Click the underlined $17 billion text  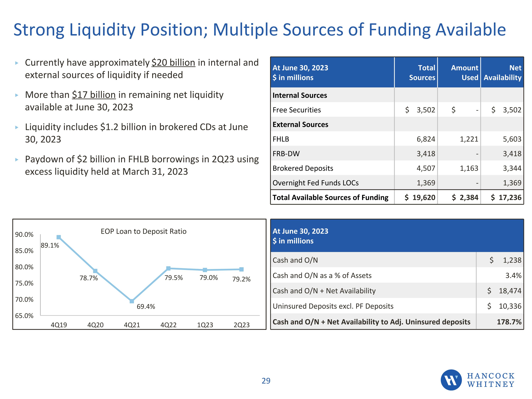(94, 95)
